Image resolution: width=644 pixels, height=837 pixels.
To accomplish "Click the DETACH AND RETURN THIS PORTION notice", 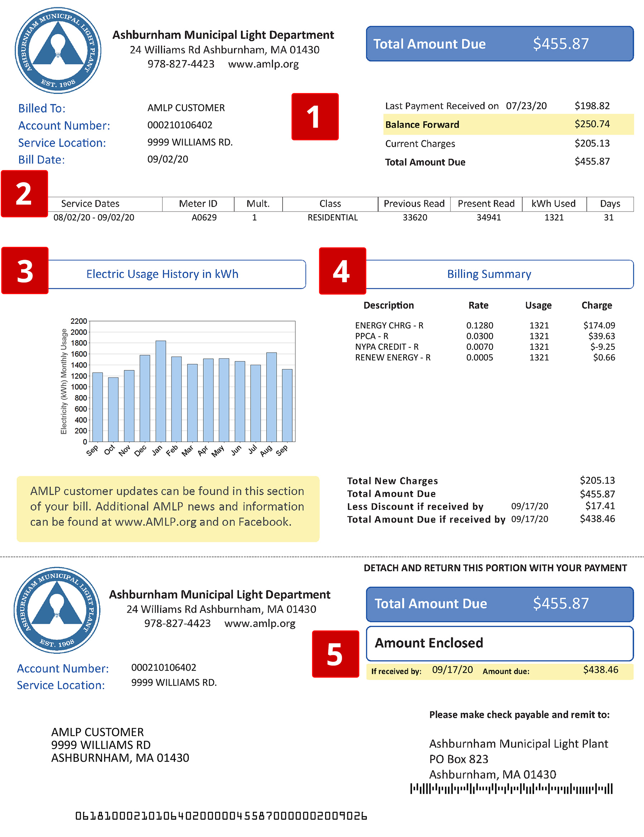I will tap(495, 568).
